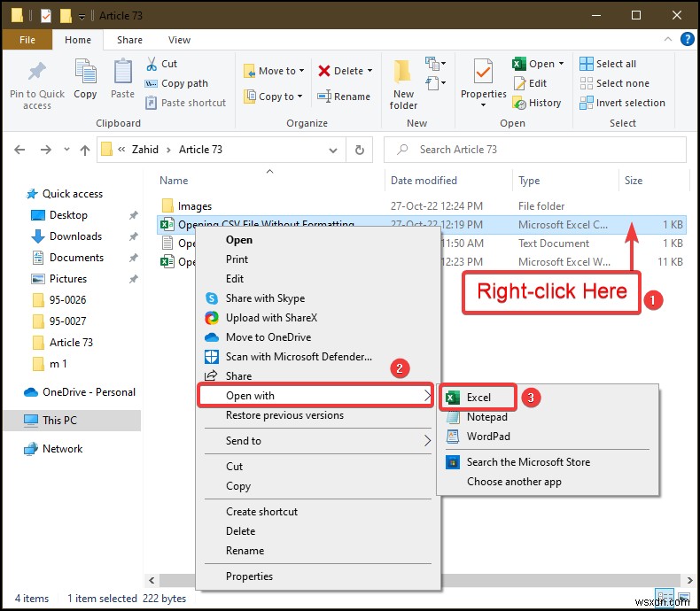Click the Rename ribbon button

[344, 97]
